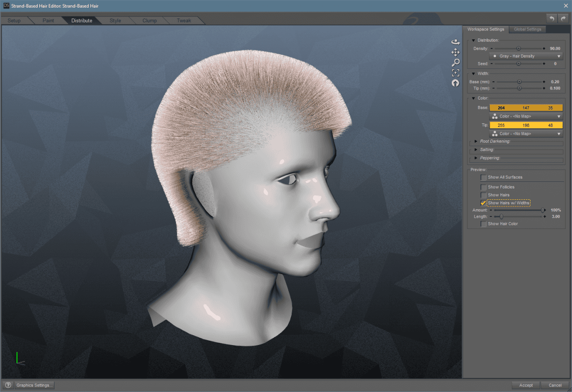Screen dimensions: 572x392
Task: Click the frame view icon
Action: pyautogui.click(x=455, y=72)
